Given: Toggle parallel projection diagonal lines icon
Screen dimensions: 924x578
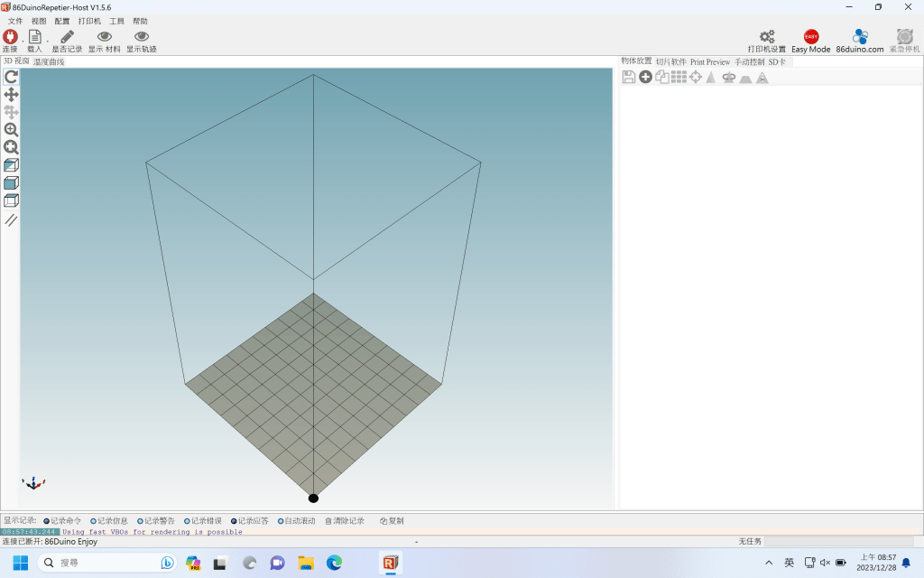Looking at the screenshot, I should pos(11,219).
